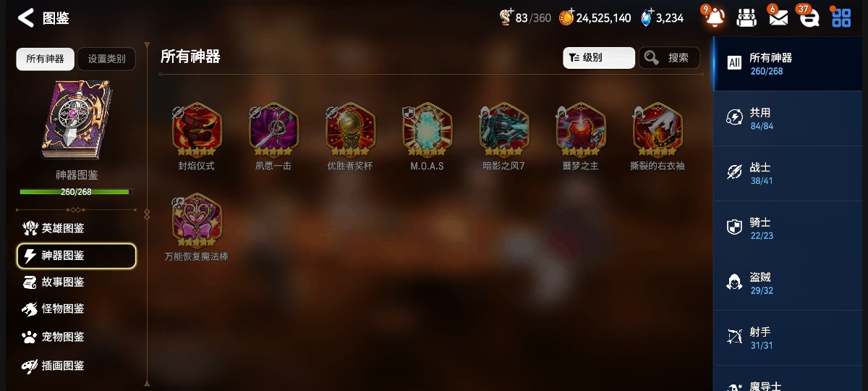Switch to the 所有神器 tab on left

(x=45, y=59)
